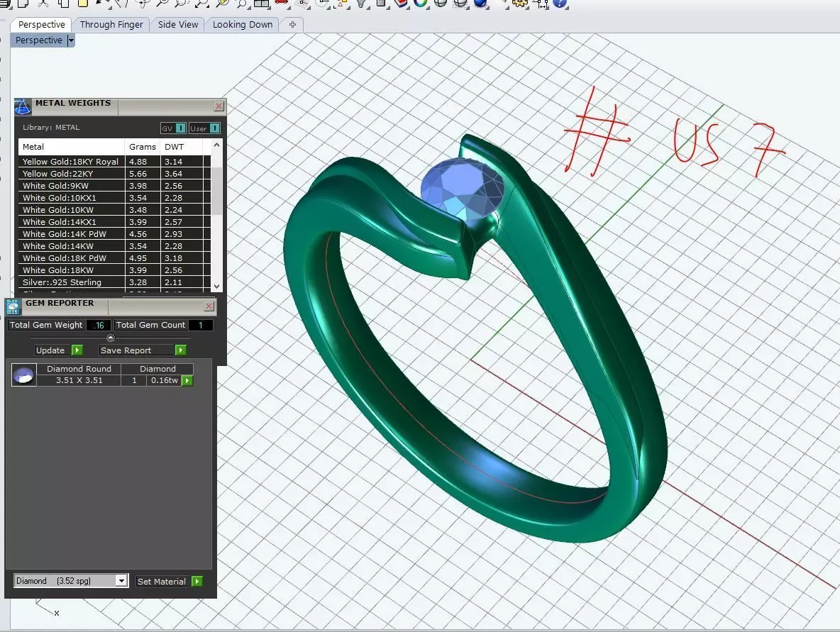Select the Yellow Gold:18KY Royal row
This screenshot has width=840, height=632.
(115, 161)
